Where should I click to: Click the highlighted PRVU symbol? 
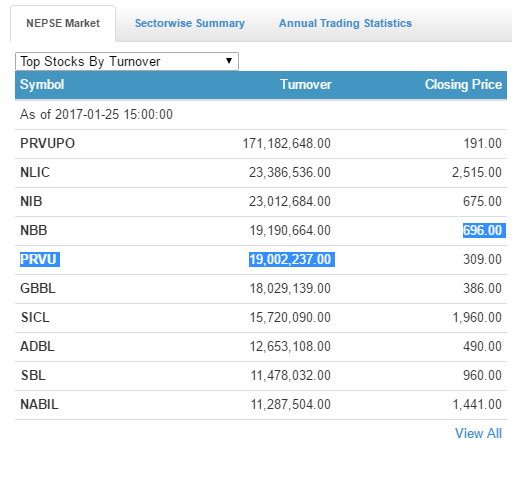tap(40, 260)
